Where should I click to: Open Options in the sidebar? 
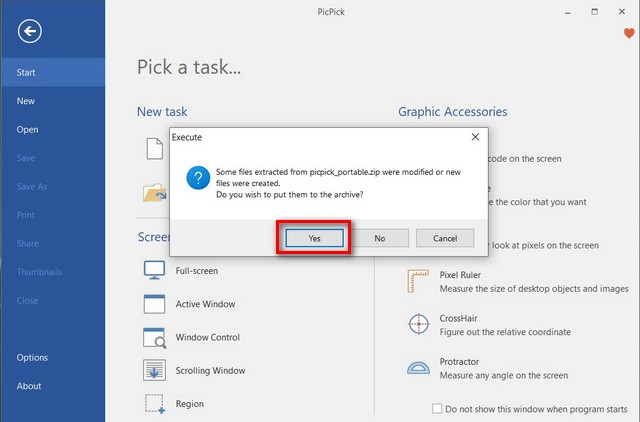pyautogui.click(x=52, y=358)
